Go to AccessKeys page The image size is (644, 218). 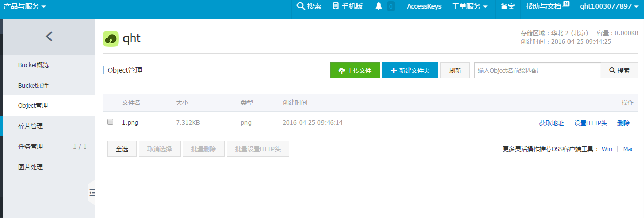tap(424, 7)
